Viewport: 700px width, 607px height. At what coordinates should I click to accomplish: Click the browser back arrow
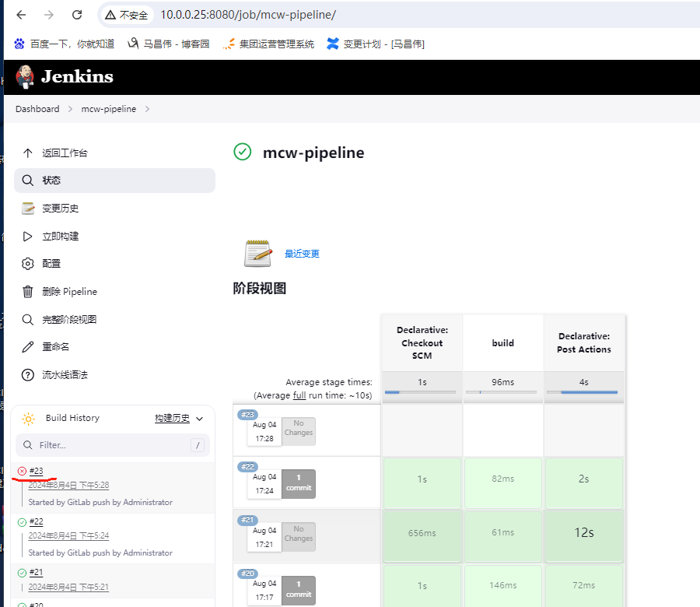(21, 15)
